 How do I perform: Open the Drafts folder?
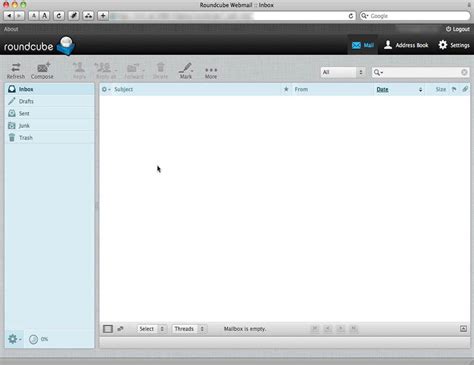click(50, 101)
